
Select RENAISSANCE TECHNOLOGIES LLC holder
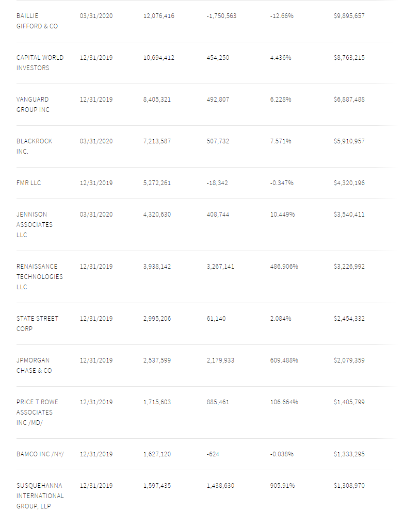point(39,277)
